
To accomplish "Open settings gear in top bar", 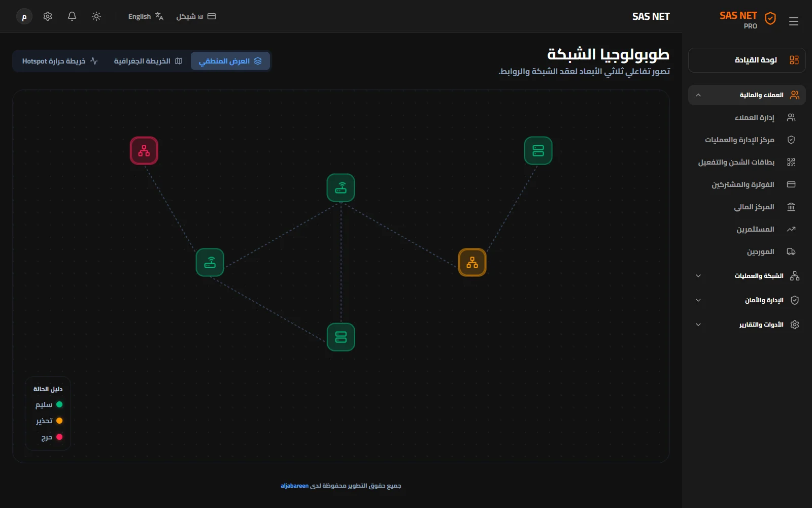I will (48, 16).
